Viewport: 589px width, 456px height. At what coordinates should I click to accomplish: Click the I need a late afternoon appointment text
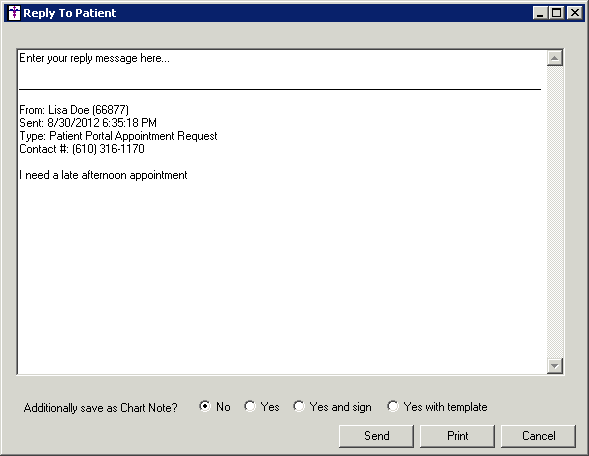click(x=103, y=175)
